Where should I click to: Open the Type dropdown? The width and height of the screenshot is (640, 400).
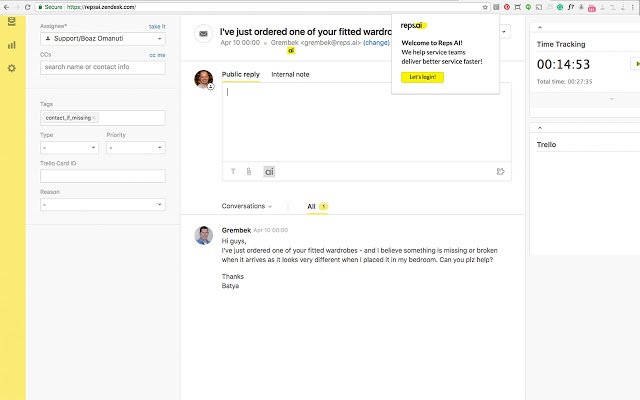(69, 148)
